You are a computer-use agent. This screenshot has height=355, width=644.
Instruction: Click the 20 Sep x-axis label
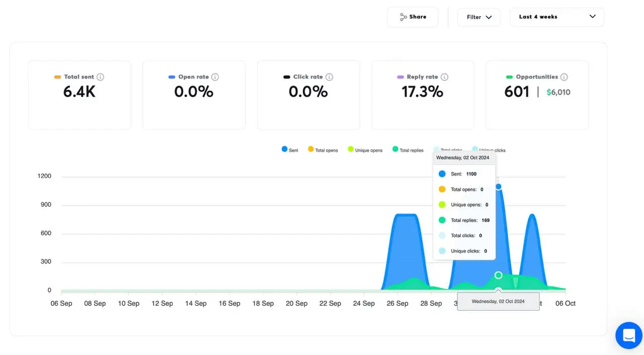(296, 303)
